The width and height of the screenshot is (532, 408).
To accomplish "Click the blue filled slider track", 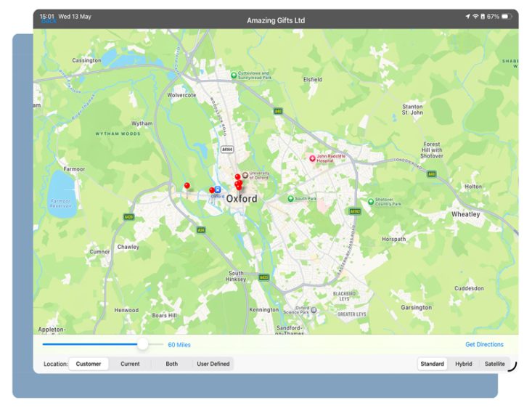I will 90,344.
